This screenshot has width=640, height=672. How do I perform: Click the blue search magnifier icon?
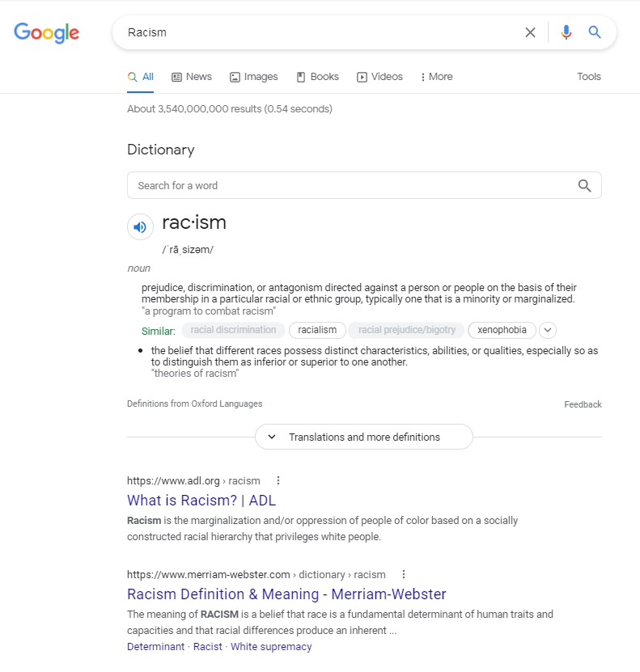(x=594, y=32)
